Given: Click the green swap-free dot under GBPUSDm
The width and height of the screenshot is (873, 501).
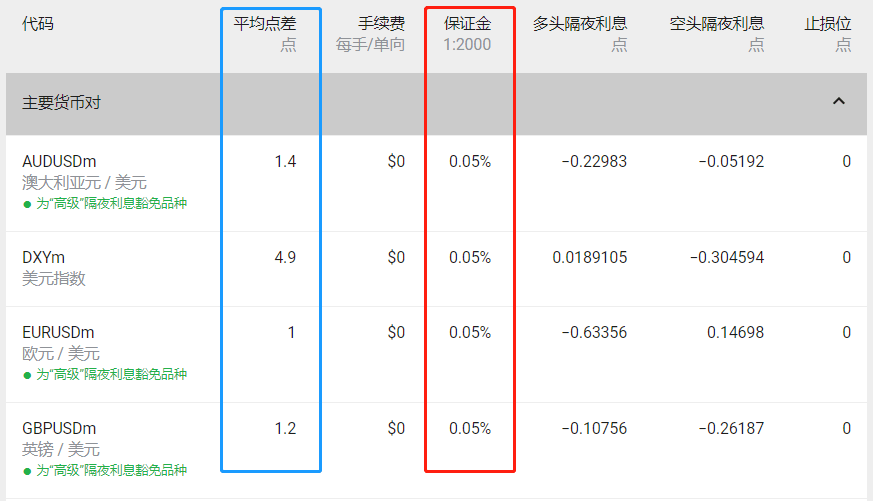Looking at the screenshot, I should pos(27,470).
